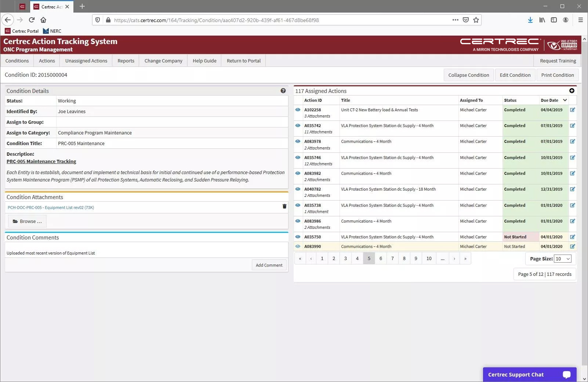Select Return to Portal
This screenshot has width=588, height=382.
tap(244, 61)
